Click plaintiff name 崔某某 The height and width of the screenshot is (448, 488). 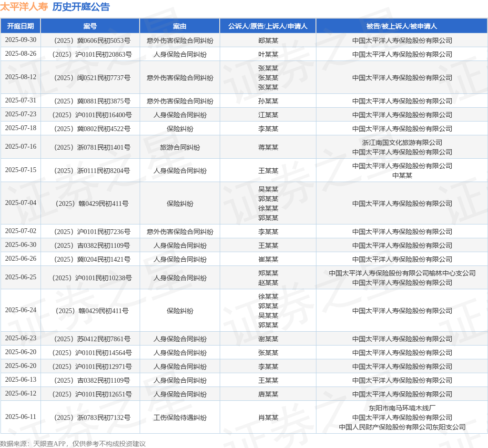point(268,259)
